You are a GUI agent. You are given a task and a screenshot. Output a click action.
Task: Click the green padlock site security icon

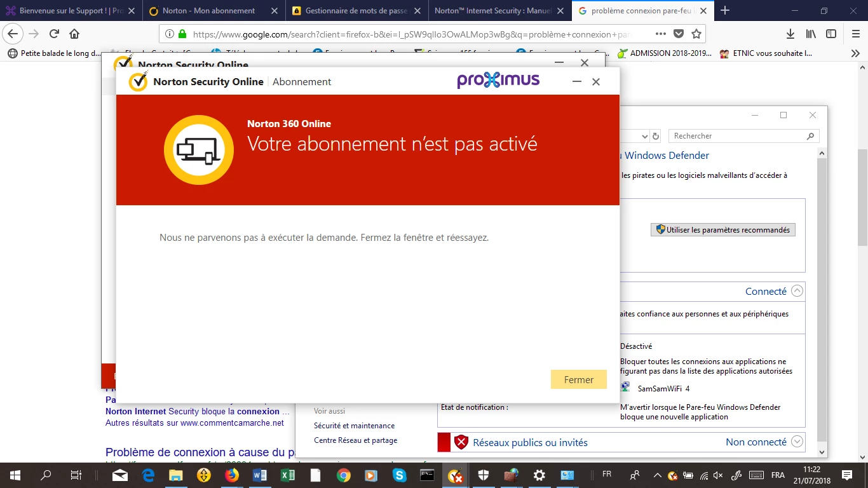(182, 34)
